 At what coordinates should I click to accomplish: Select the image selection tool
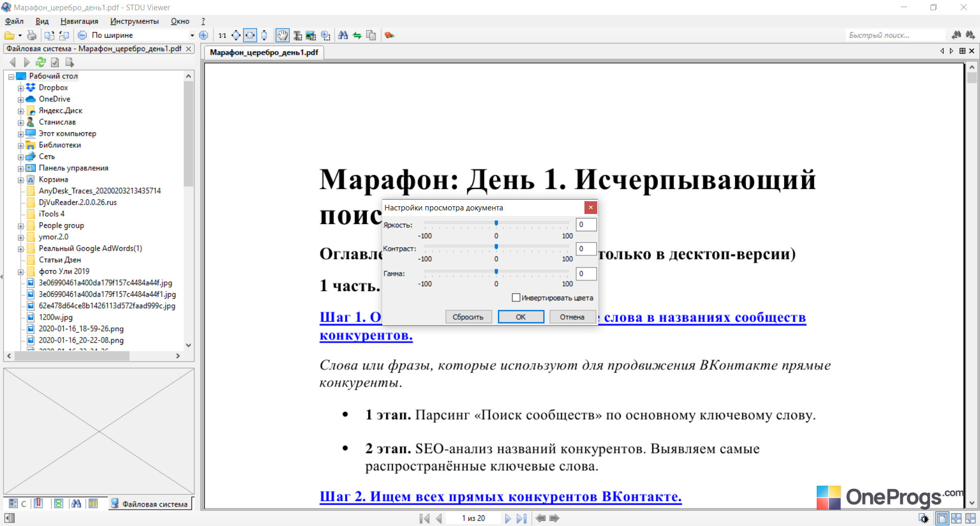tap(311, 35)
